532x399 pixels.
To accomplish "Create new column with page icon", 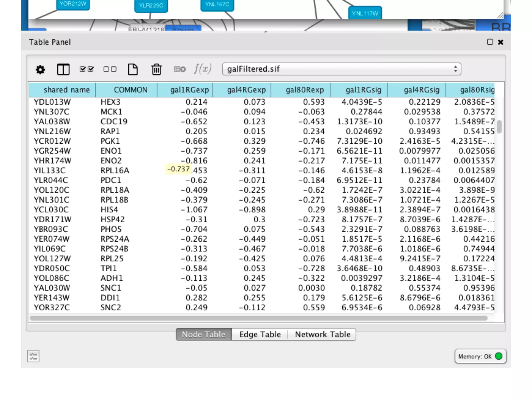I will [x=133, y=69].
